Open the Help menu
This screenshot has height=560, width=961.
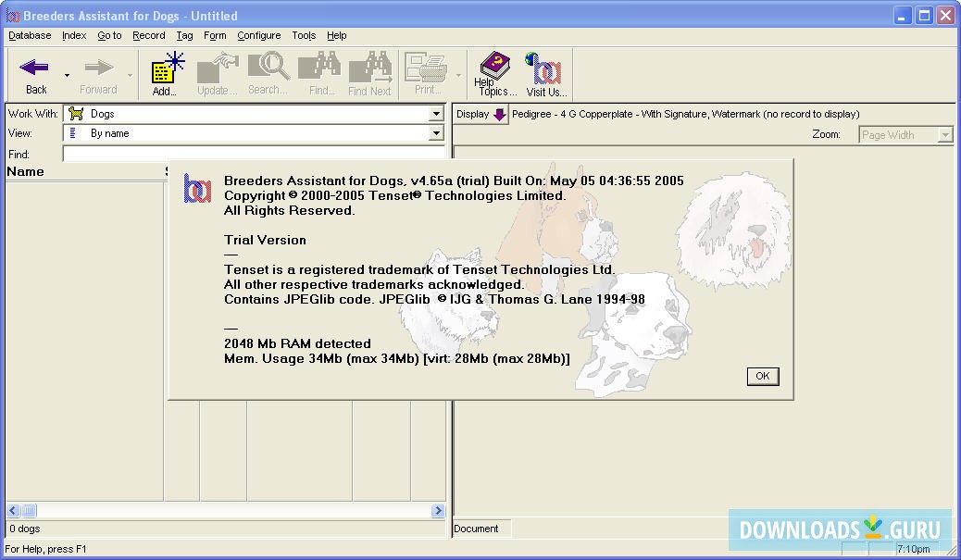[336, 35]
